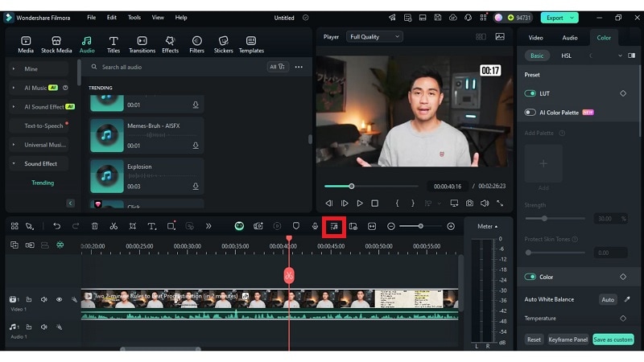Select the split scissors tool in timeline toolbar
The height and width of the screenshot is (362, 644).
coord(114,226)
